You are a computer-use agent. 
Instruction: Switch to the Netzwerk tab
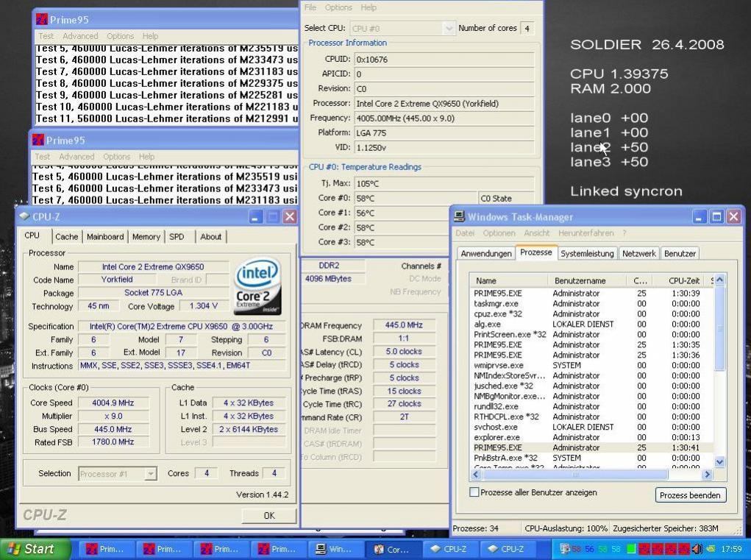point(638,253)
